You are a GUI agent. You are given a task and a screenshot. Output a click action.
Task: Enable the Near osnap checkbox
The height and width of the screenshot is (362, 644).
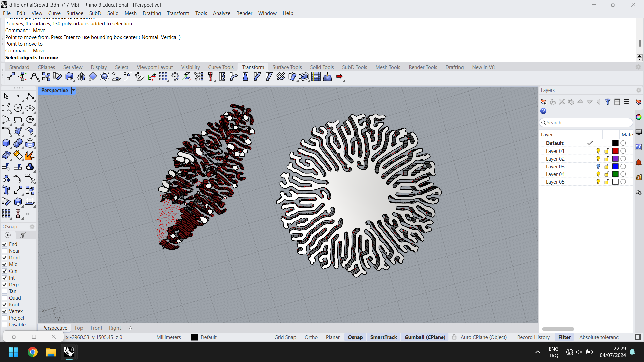[x=4, y=251]
